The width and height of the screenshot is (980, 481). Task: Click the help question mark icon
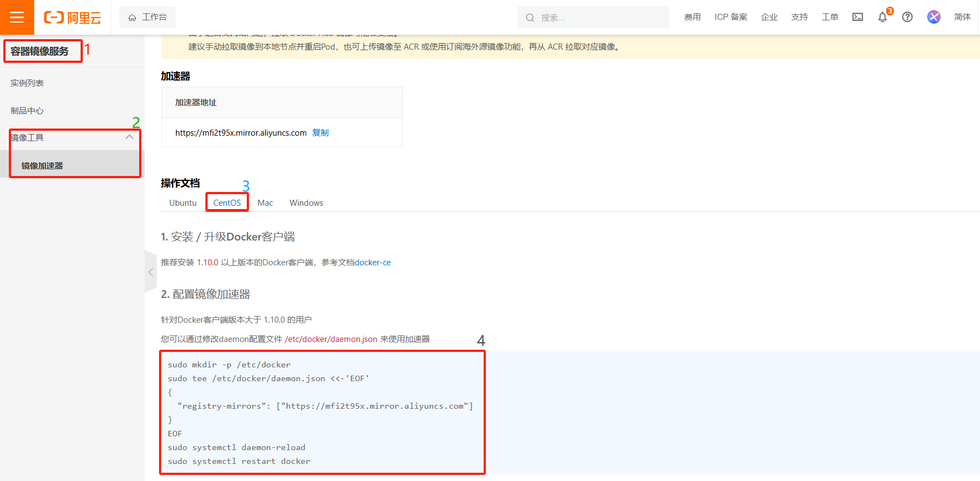[907, 17]
